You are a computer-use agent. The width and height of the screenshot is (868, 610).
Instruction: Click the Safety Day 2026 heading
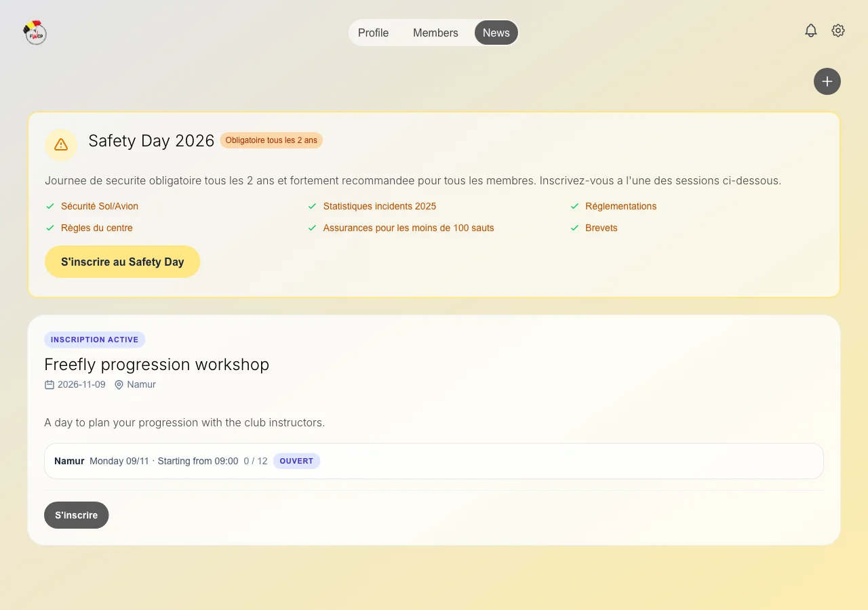pos(151,140)
